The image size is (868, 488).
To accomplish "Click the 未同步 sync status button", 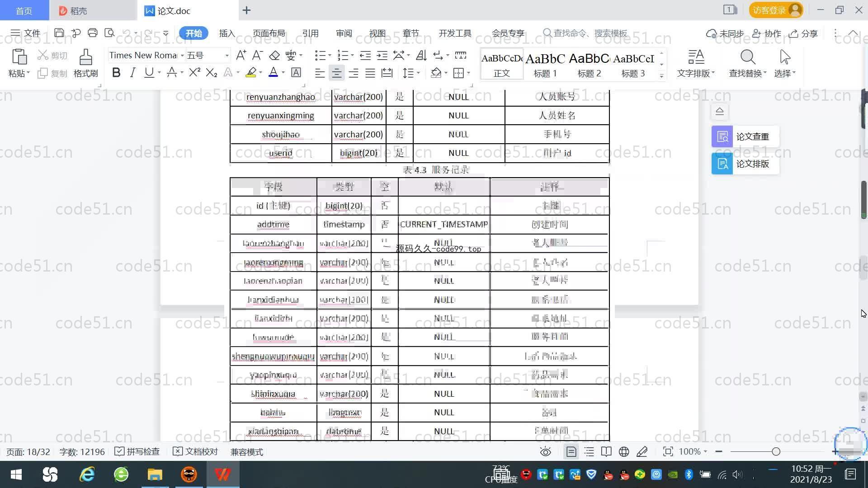I will pyautogui.click(x=725, y=33).
